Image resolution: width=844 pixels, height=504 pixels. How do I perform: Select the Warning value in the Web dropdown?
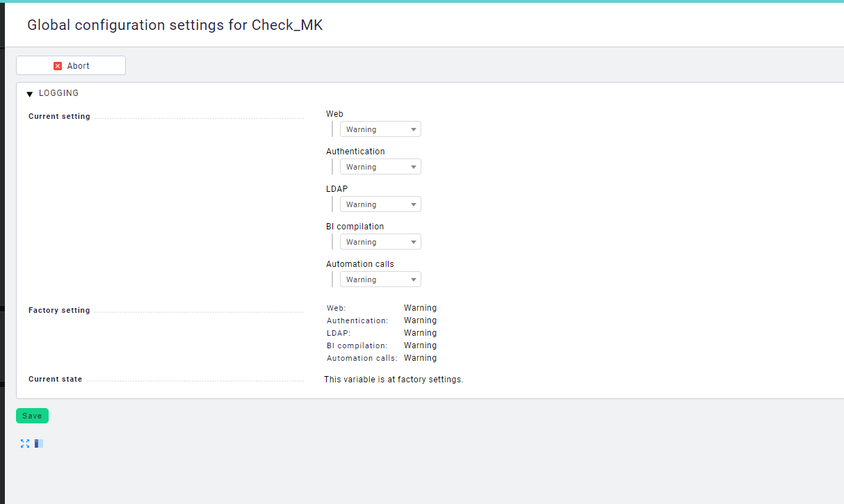point(372,129)
